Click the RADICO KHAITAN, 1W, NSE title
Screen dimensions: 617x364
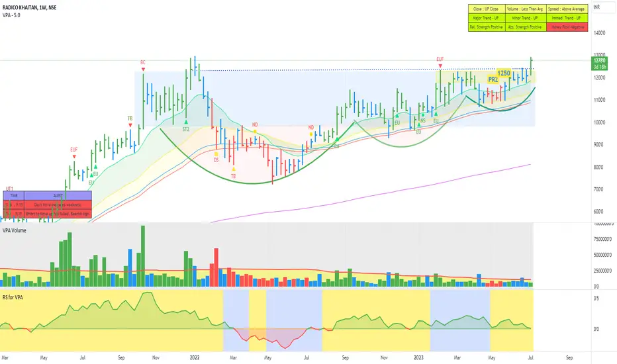(30, 7)
